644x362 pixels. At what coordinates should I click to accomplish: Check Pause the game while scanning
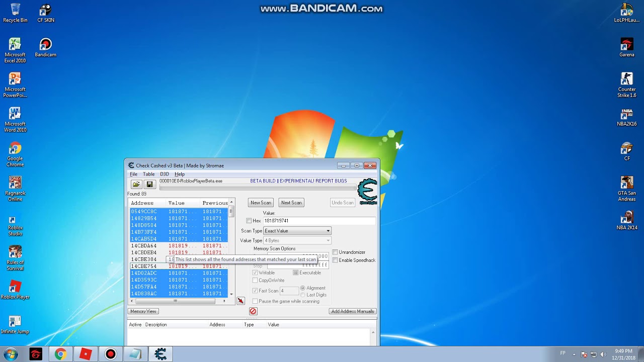255,301
